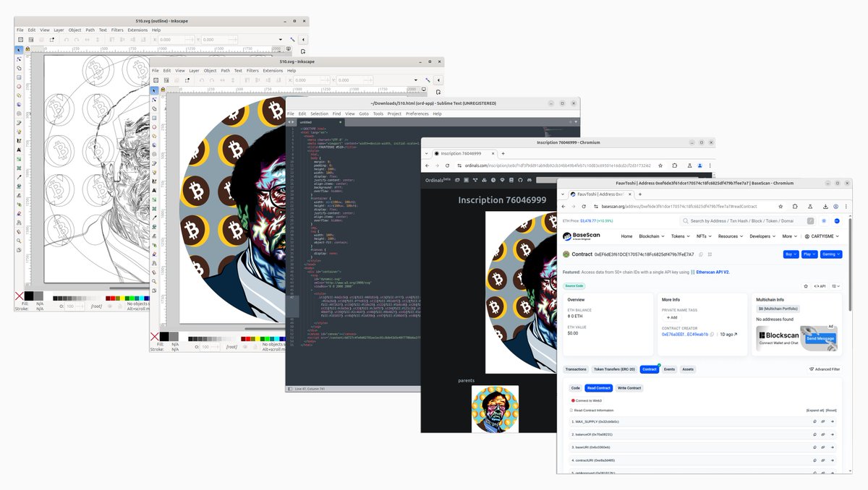Click the Expand all link in Read Contract
The height and width of the screenshot is (490, 868).
point(814,410)
